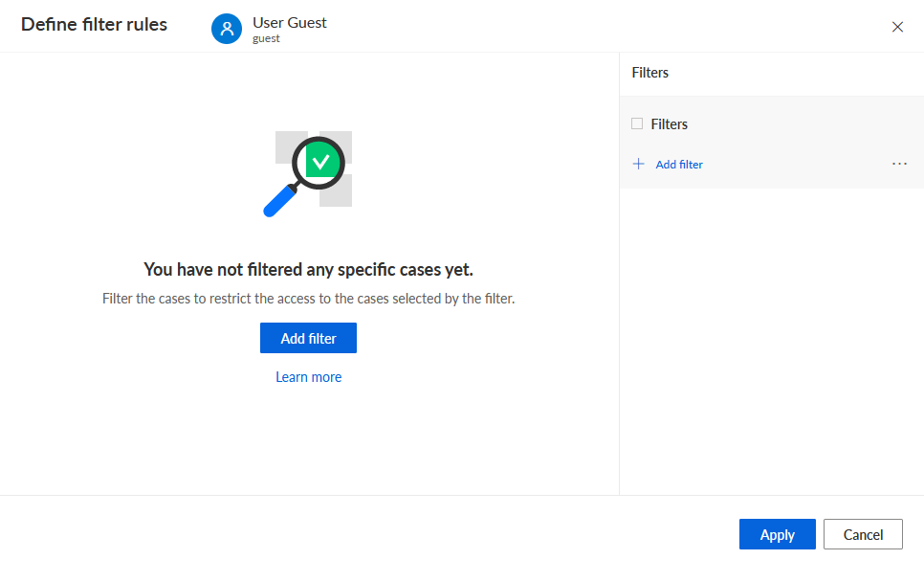Apply the filter rules
The image size is (924, 582).
tap(778, 534)
